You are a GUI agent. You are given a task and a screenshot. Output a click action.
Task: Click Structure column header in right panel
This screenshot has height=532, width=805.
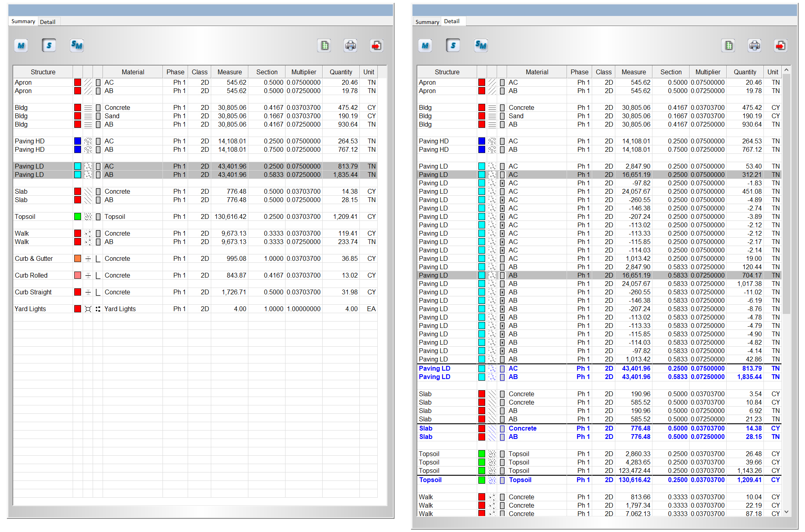(x=447, y=72)
